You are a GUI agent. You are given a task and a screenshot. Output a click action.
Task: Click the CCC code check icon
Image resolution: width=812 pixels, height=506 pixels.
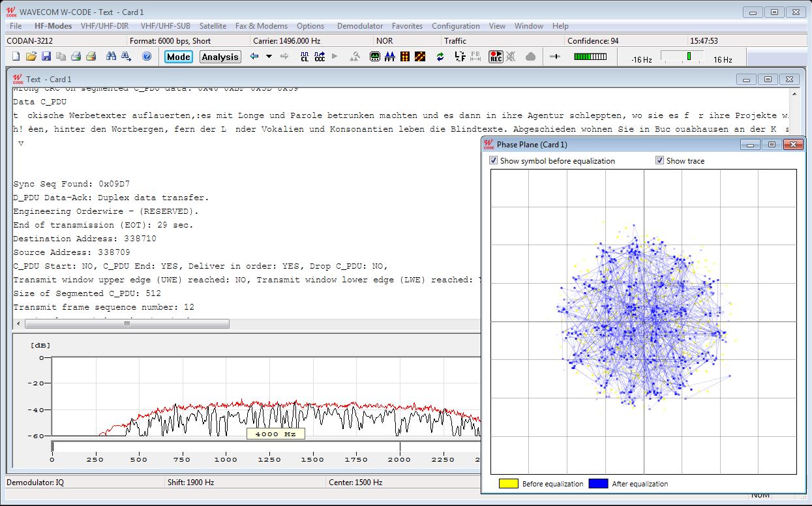click(320, 57)
